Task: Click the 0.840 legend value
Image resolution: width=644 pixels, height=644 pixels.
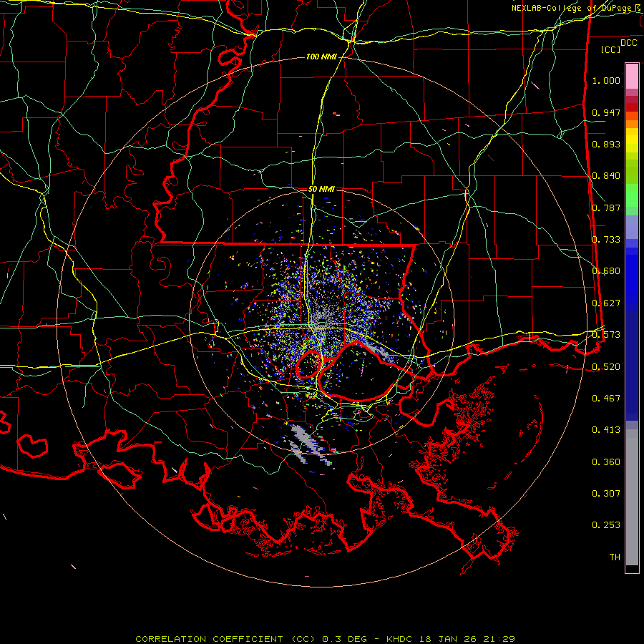Action: (x=606, y=176)
